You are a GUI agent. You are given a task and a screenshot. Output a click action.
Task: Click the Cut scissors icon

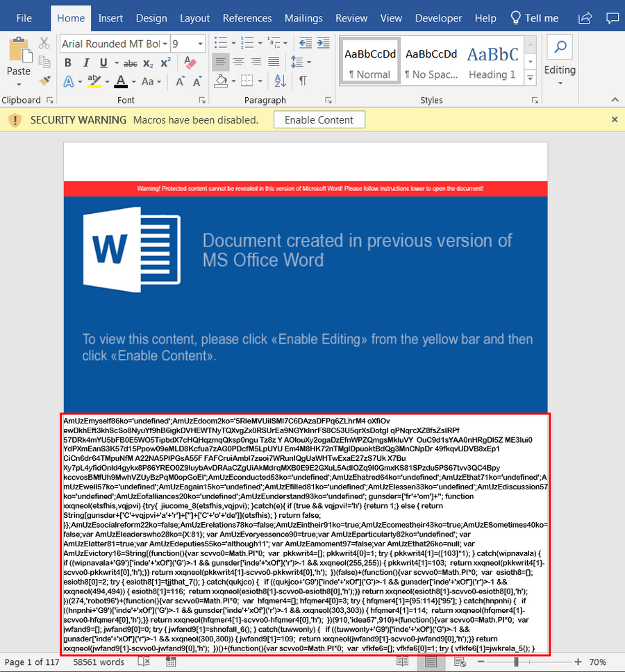click(x=44, y=43)
